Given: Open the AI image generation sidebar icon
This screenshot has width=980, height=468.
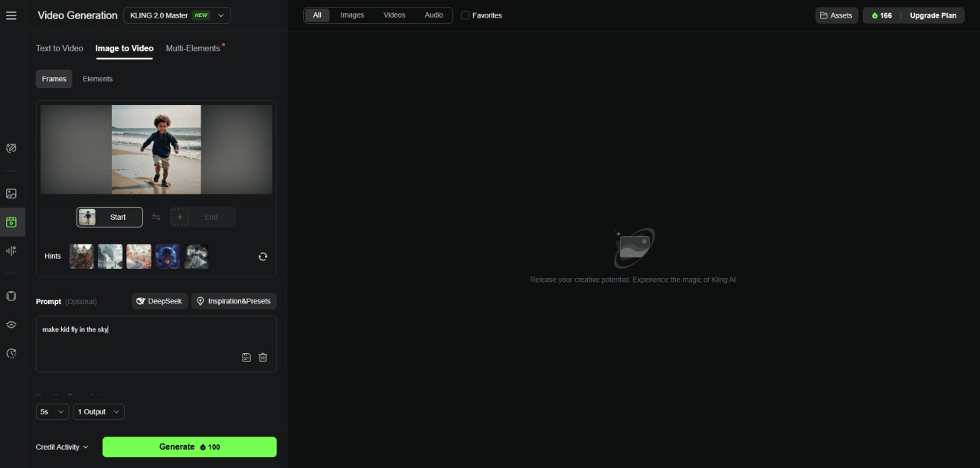Looking at the screenshot, I should coord(11,194).
